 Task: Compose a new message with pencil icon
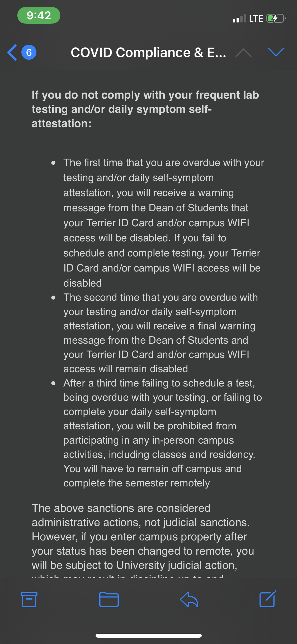pyautogui.click(x=268, y=599)
